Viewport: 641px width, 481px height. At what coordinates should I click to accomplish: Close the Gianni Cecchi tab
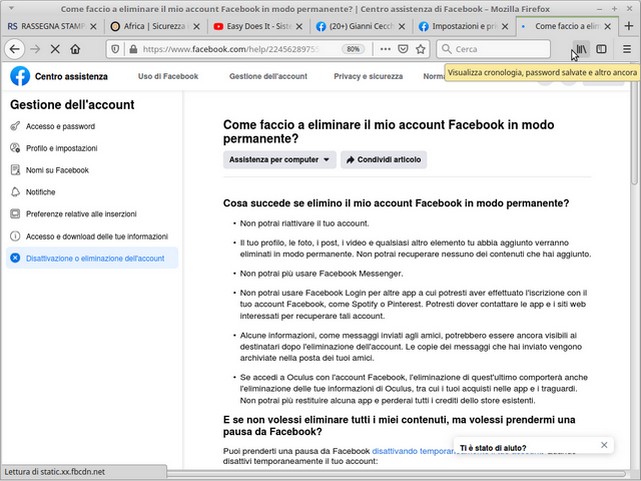pos(402,26)
